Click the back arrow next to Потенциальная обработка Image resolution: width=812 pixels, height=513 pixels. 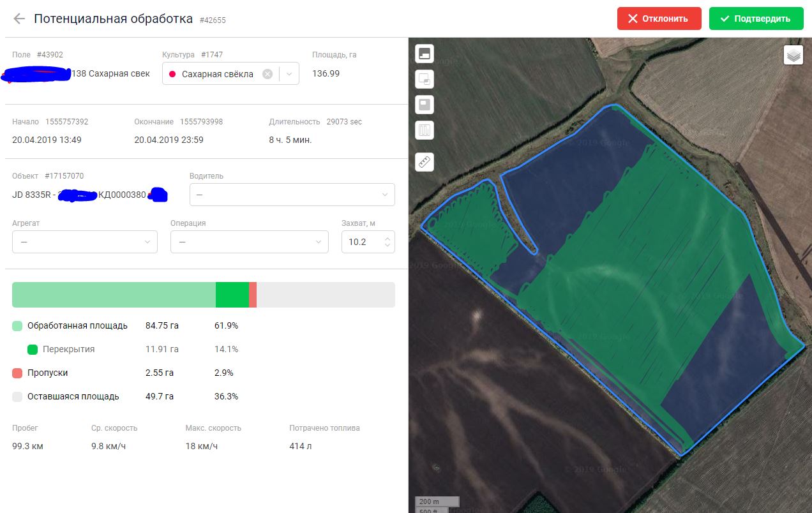pos(19,19)
